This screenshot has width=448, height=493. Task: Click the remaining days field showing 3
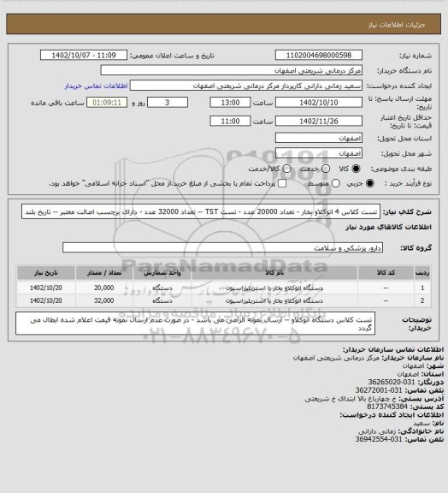[168, 103]
